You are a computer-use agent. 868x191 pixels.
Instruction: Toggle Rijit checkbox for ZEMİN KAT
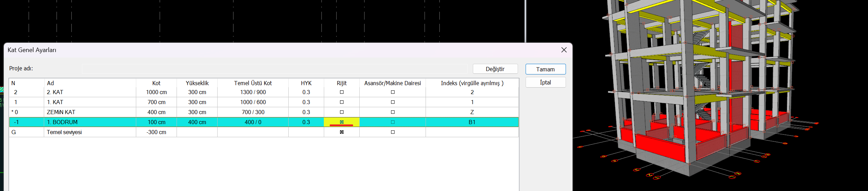click(342, 112)
